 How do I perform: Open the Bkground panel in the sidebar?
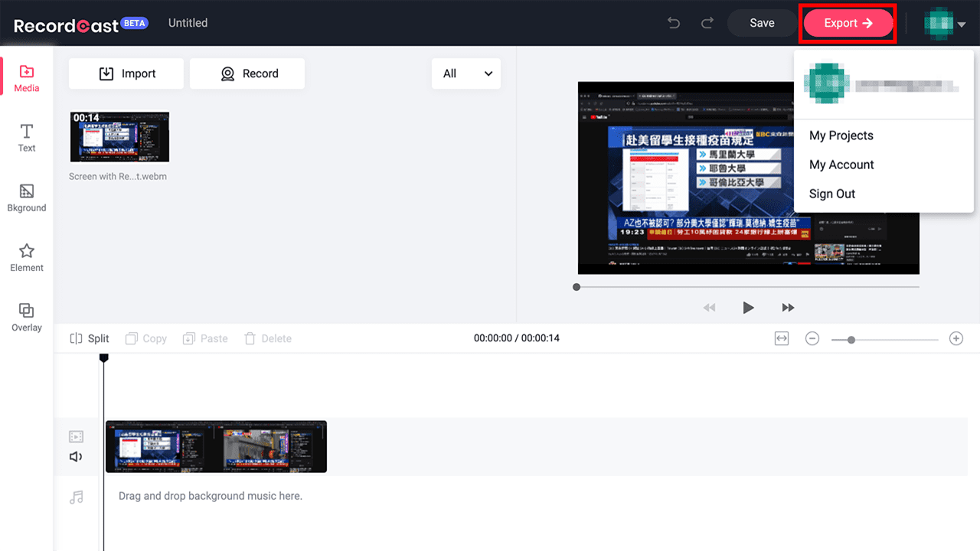coord(26,197)
